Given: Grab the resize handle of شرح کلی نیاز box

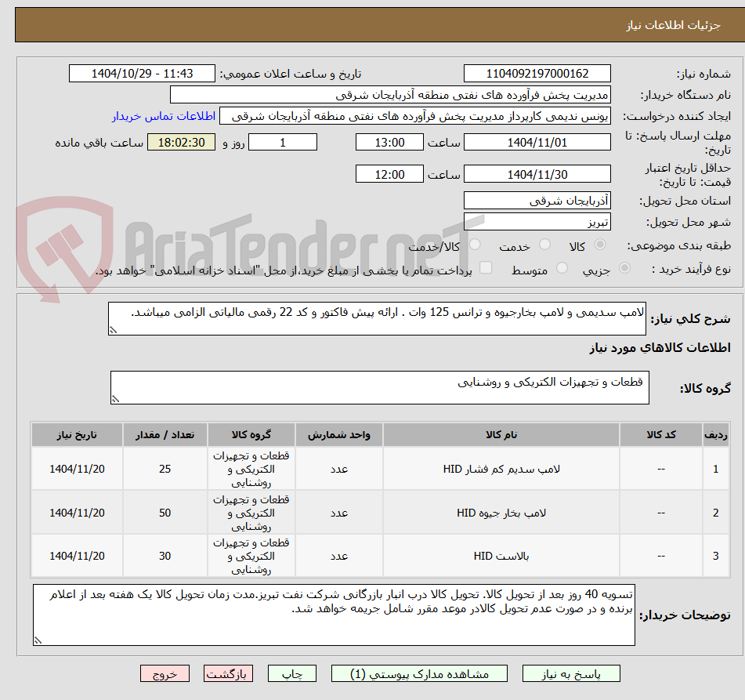Looking at the screenshot, I should pos(113,330).
